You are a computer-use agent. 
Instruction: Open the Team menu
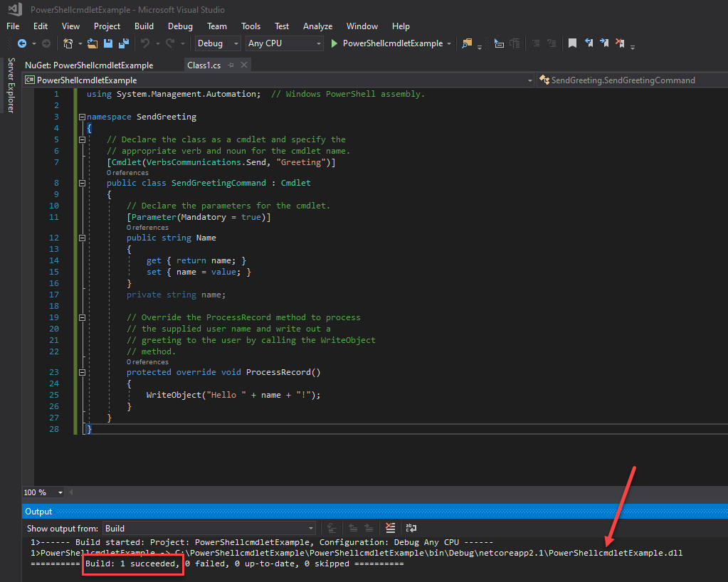coord(217,26)
